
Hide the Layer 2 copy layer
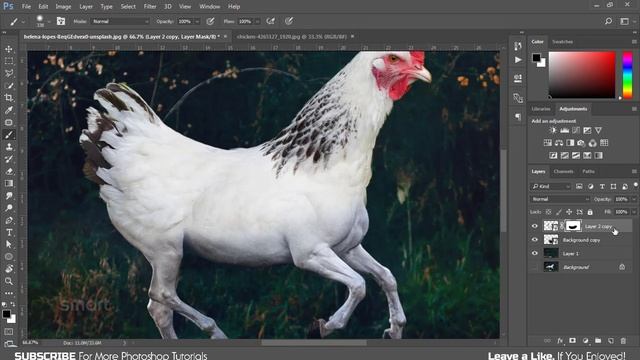(x=535, y=226)
